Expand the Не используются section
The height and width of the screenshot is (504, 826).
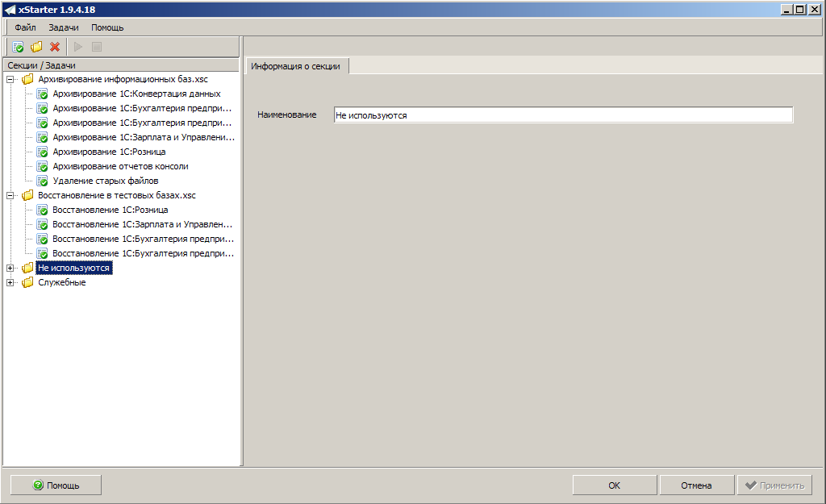click(x=10, y=268)
